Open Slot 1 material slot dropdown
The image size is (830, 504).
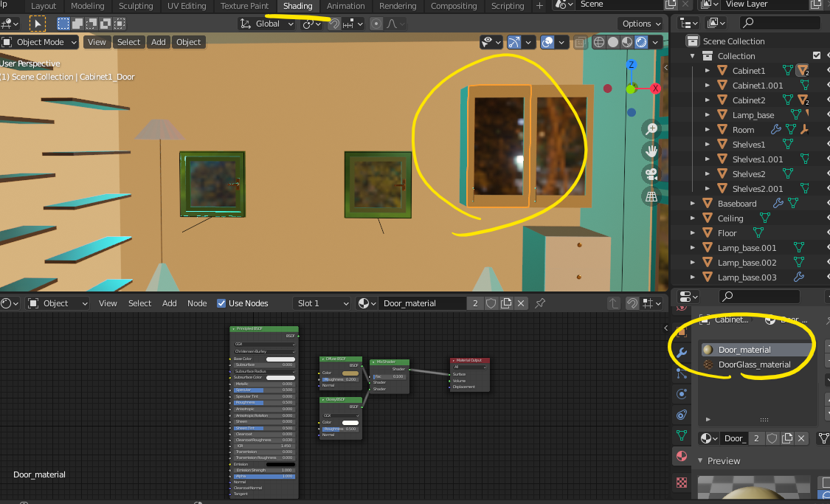coord(322,303)
